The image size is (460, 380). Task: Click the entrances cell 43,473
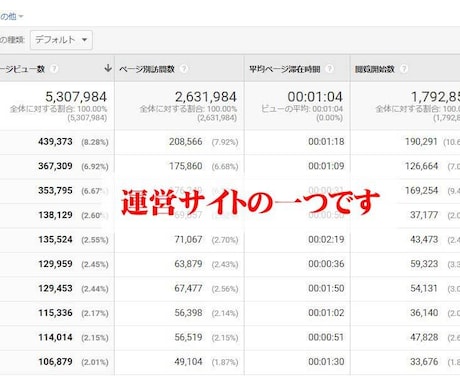pos(424,240)
